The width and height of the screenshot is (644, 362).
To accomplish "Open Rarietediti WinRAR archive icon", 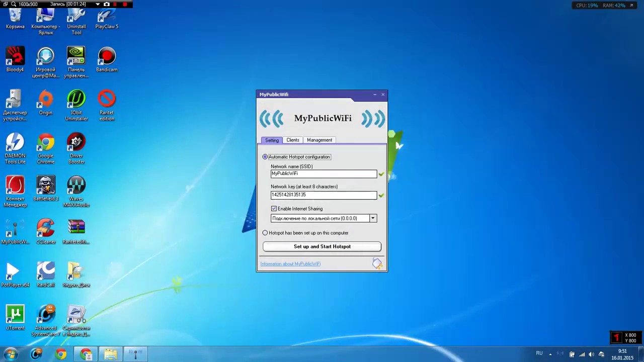I will tap(76, 232).
